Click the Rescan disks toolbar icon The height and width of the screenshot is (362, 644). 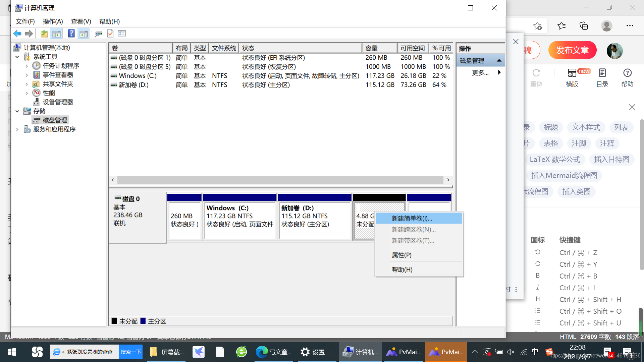point(98,34)
